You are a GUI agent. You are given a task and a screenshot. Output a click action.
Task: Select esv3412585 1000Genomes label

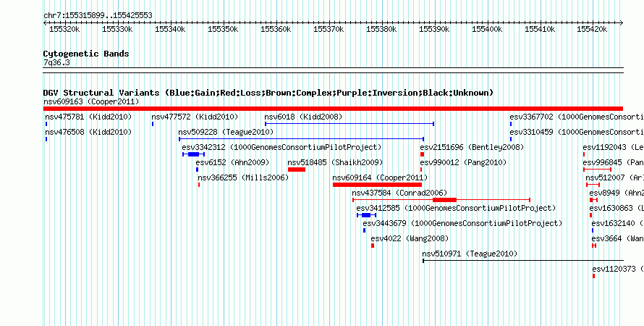[x=456, y=208]
